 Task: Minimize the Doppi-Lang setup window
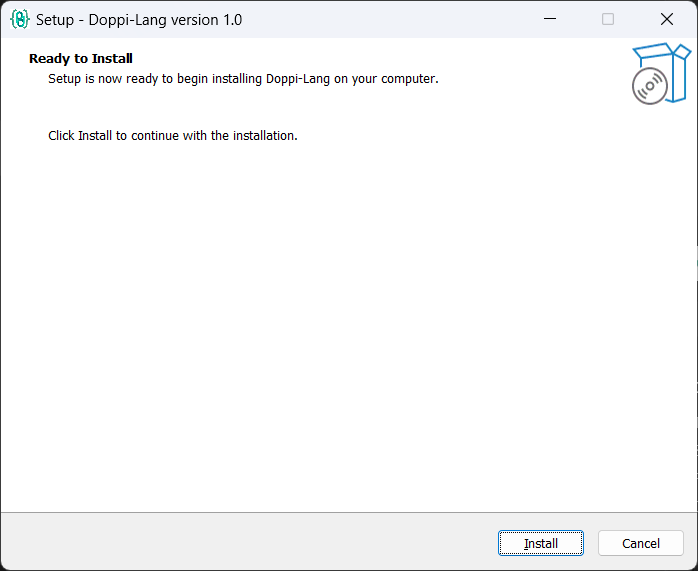(550, 19)
